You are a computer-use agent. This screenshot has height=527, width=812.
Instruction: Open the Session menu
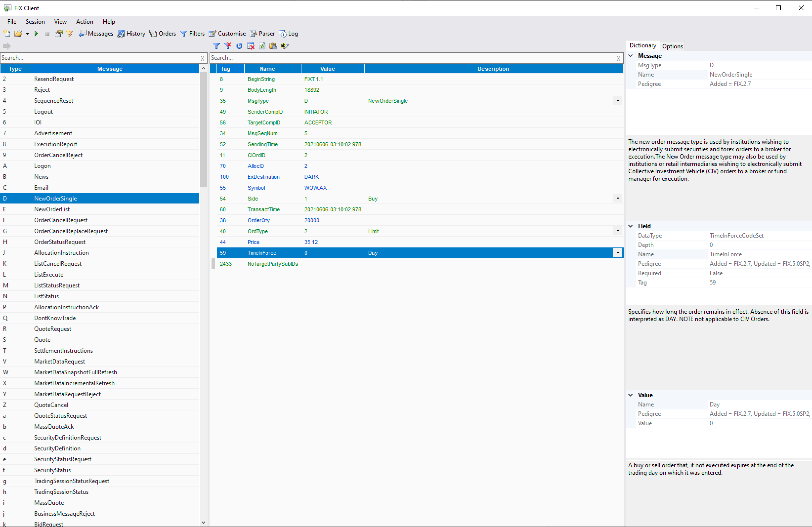(x=35, y=21)
